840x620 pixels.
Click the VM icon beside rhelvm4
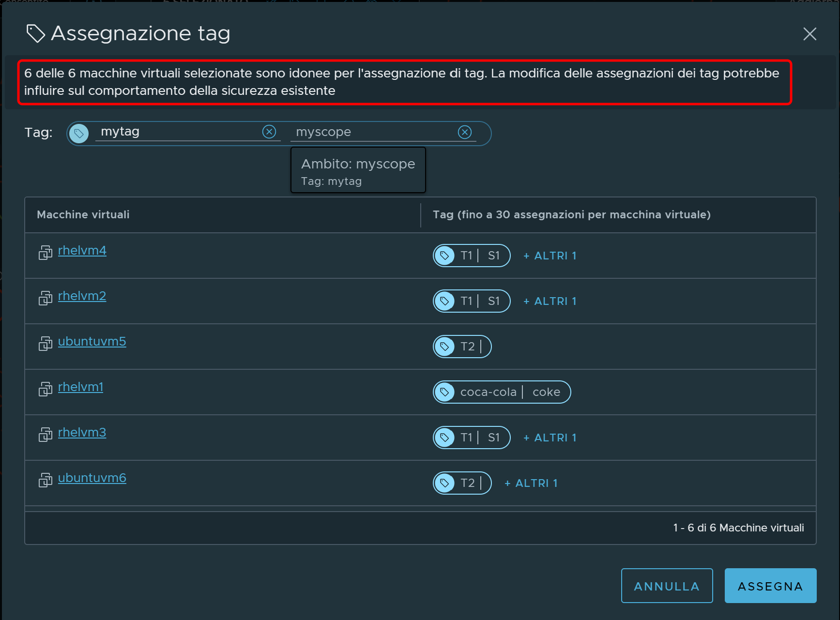coord(46,253)
